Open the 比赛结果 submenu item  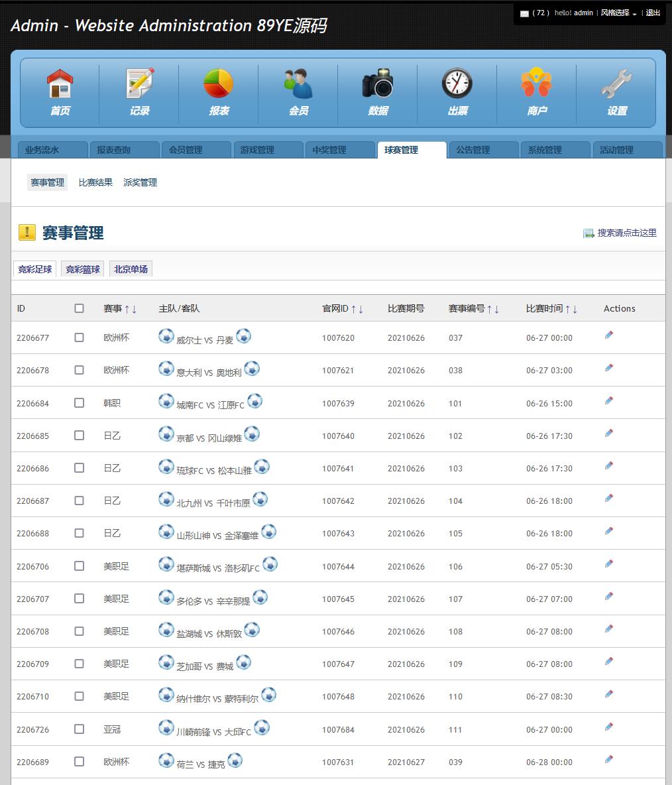tap(95, 182)
